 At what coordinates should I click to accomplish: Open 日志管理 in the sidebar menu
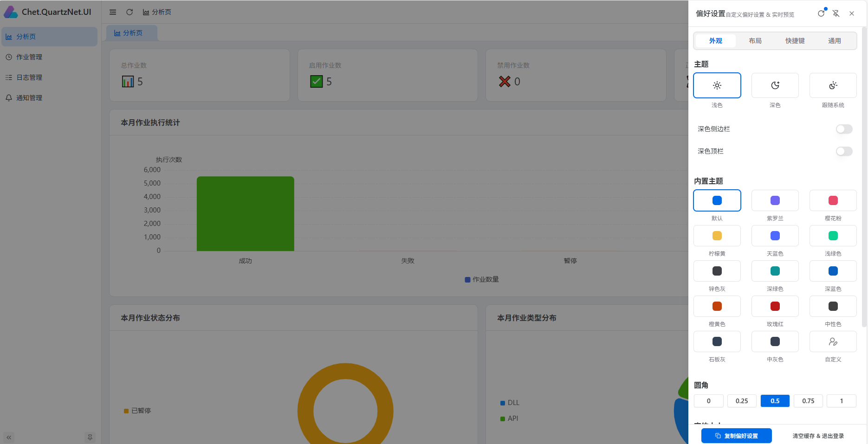coord(50,77)
